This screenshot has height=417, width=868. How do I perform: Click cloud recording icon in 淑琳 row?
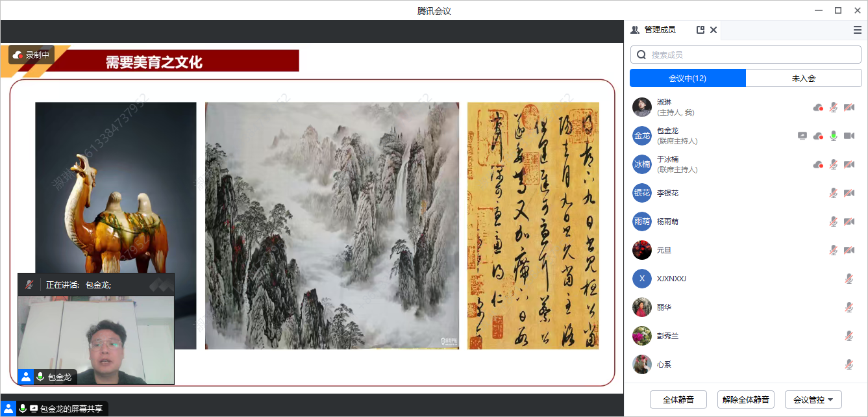[818, 107]
